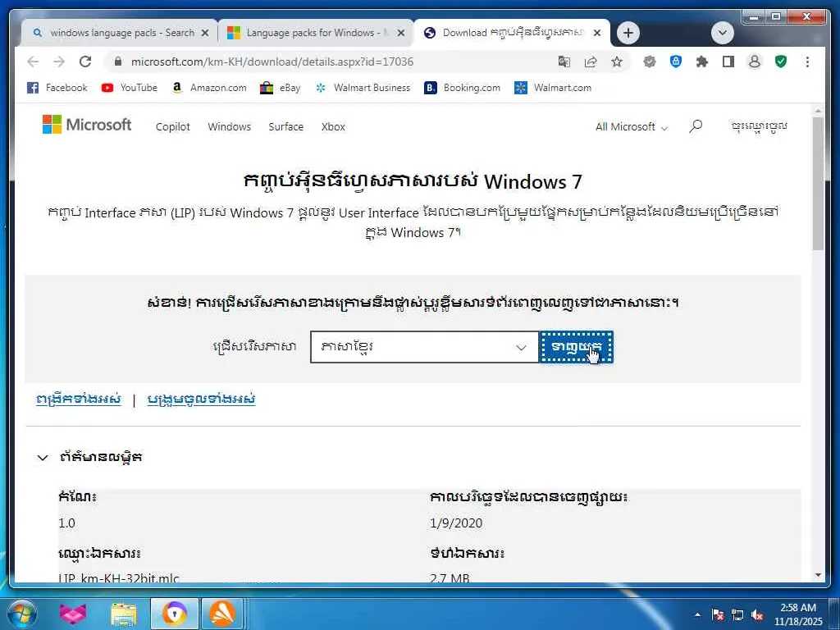Open the Chrome three-dot menu
This screenshot has width=840, height=630.
[x=807, y=62]
